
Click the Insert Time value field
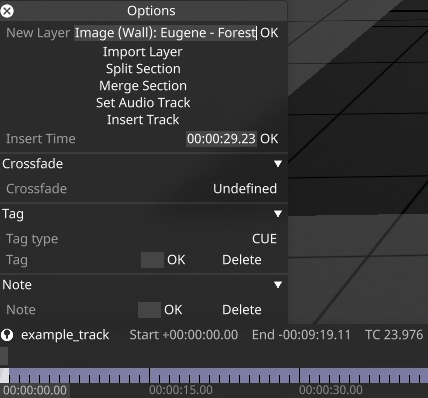(221, 139)
